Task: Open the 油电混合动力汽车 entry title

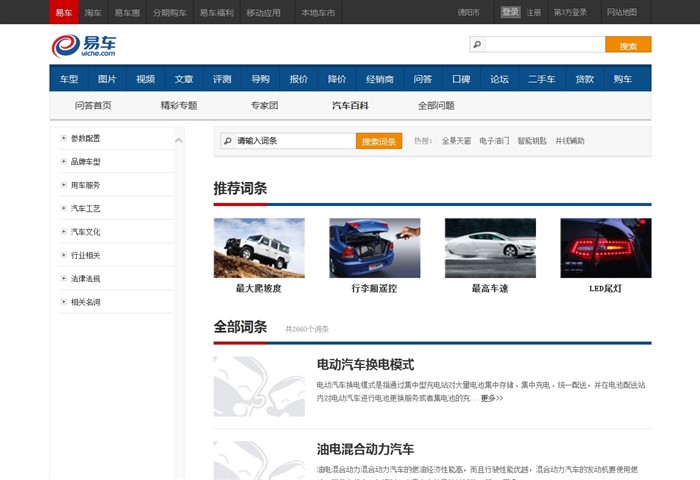Action: point(365,449)
